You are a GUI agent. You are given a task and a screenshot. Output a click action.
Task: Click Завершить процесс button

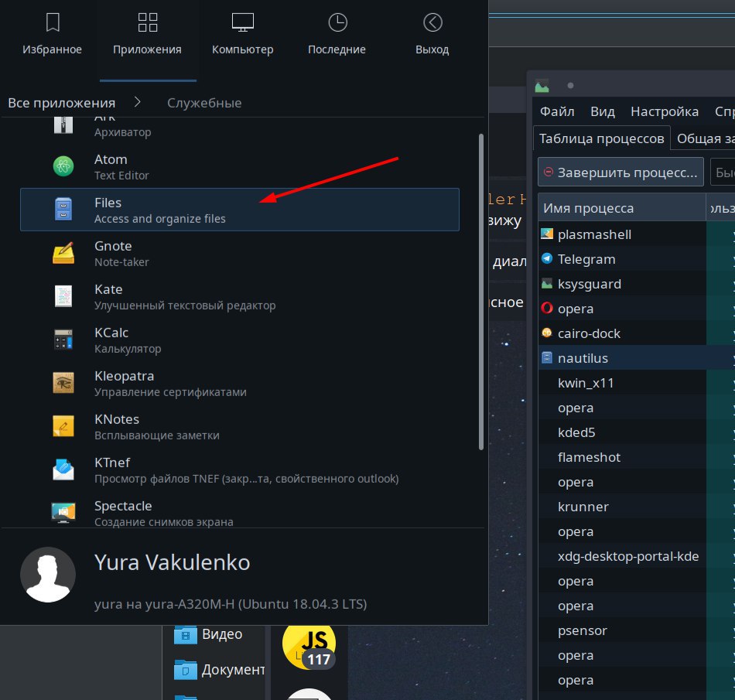tap(620, 172)
